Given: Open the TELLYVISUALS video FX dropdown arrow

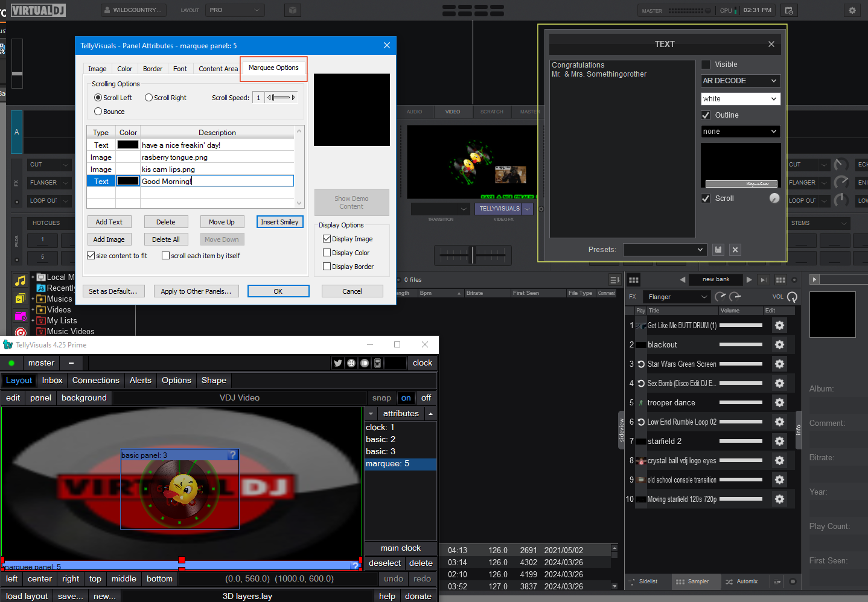Looking at the screenshot, I should pos(528,209).
